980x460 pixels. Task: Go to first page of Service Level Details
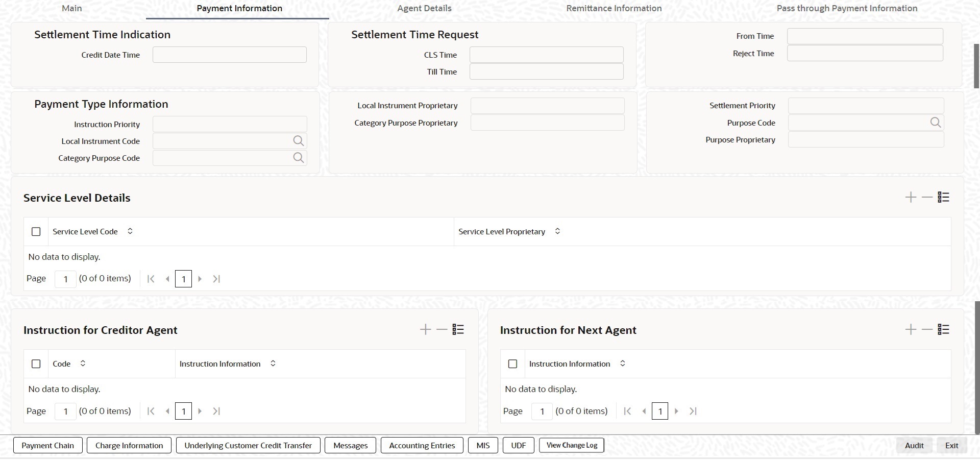(151, 279)
